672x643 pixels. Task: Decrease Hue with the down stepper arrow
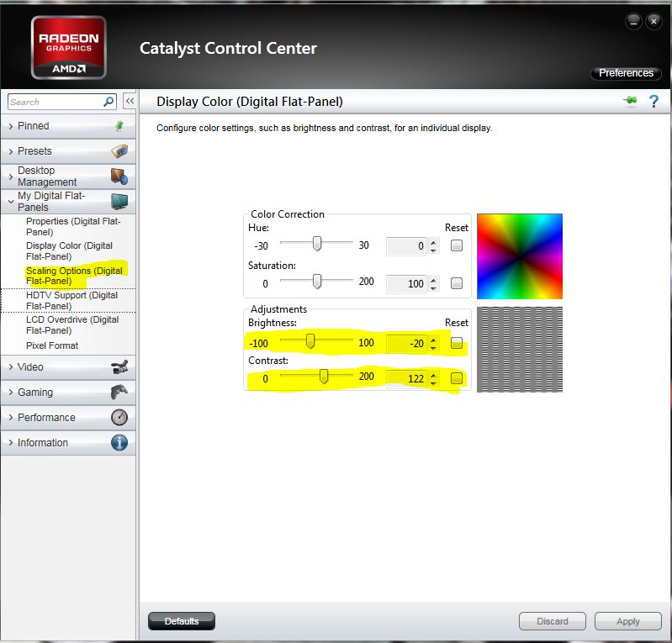pyautogui.click(x=433, y=250)
